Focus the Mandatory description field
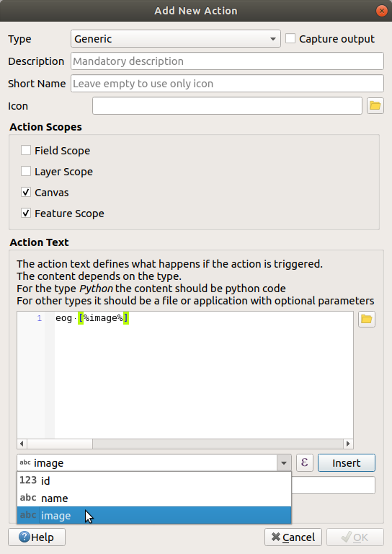This screenshot has height=554, width=392. (x=227, y=61)
